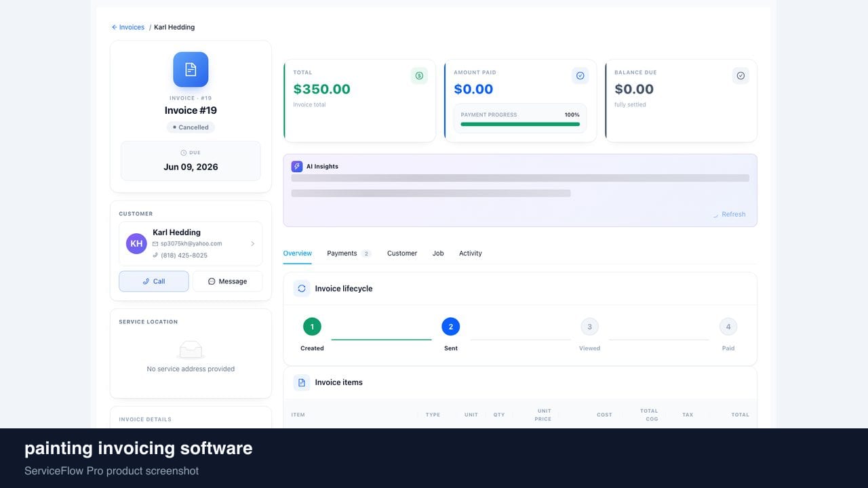Call Karl Hedding
The image size is (868, 488).
point(154,281)
